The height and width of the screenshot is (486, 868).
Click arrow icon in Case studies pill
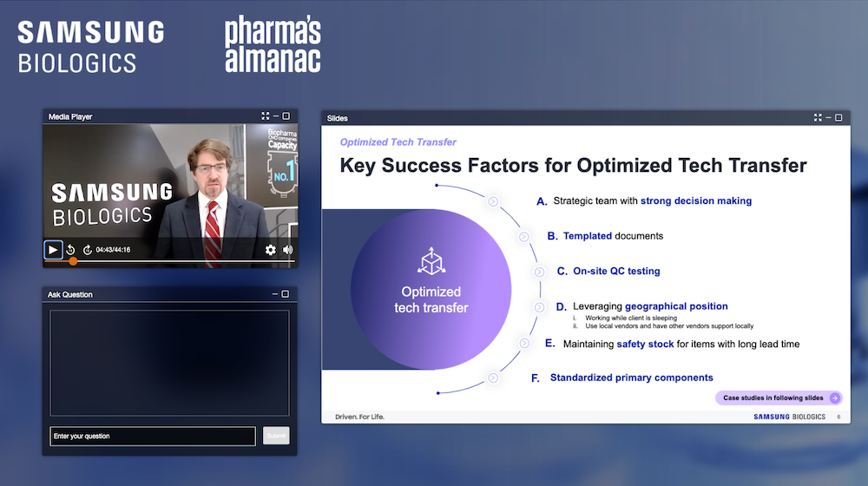835,398
